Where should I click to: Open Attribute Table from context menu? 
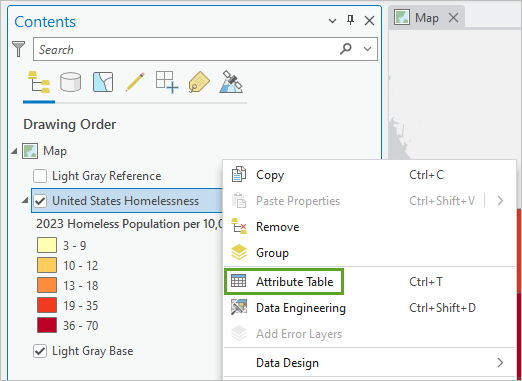coord(369,282)
